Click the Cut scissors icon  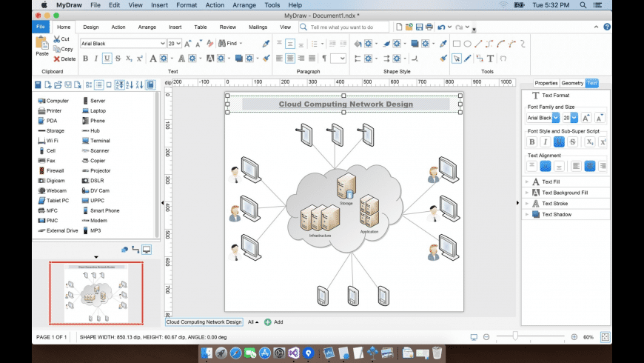pyautogui.click(x=56, y=39)
